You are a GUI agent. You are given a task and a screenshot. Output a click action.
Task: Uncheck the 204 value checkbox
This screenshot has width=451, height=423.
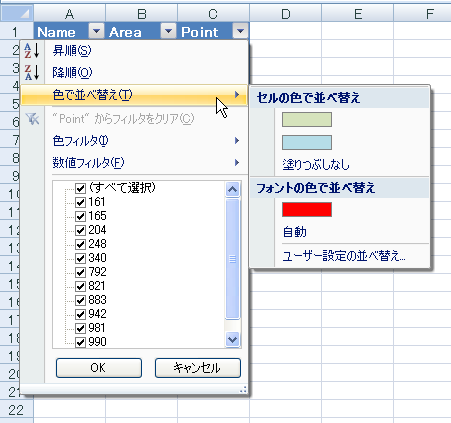[x=80, y=230]
